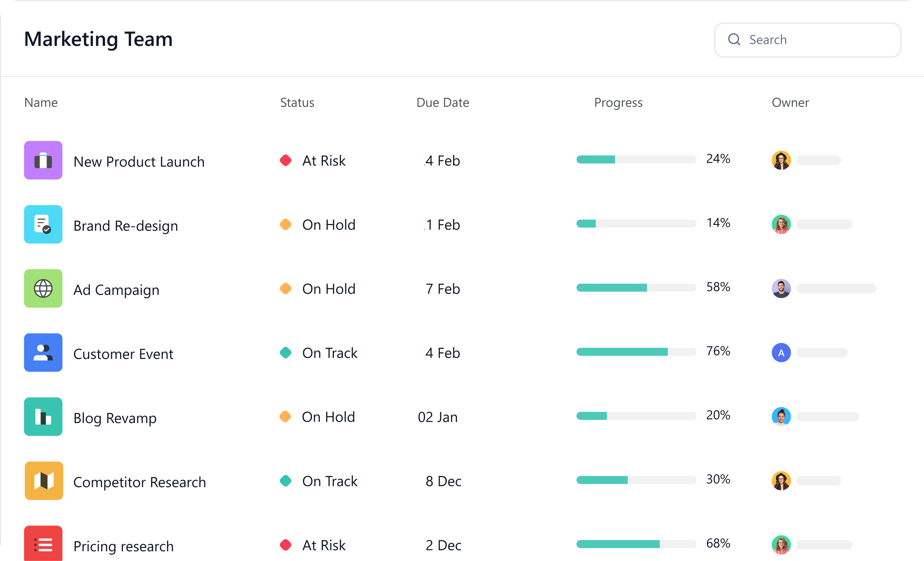Open the teal Blog Revamp chart icon
924x561 pixels.
point(43,417)
